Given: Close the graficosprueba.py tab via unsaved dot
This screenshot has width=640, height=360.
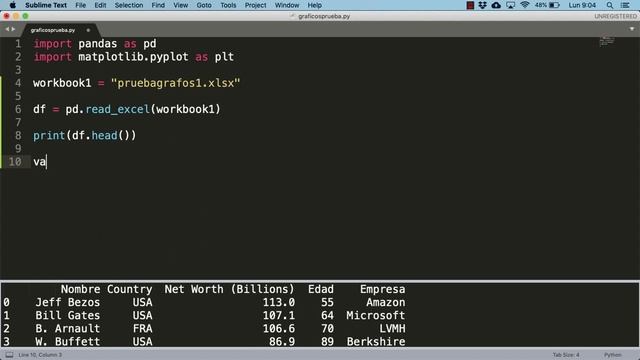Looking at the screenshot, I should pyautogui.click(x=88, y=30).
